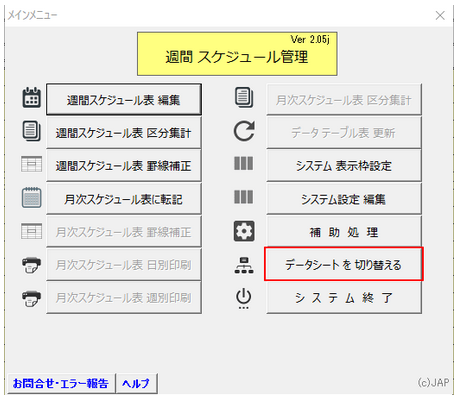Screen dimensions: 456x399
Task: Click gear icon beside 補助処理
Action: 244,231
